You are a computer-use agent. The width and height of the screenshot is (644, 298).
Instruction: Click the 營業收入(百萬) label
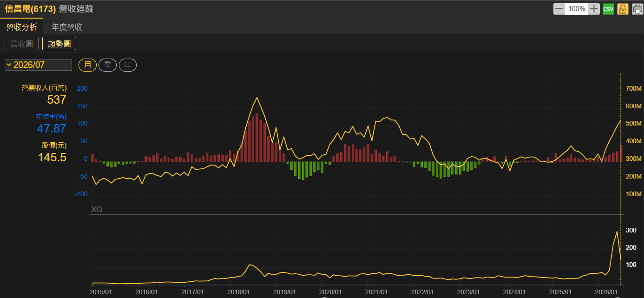click(44, 88)
